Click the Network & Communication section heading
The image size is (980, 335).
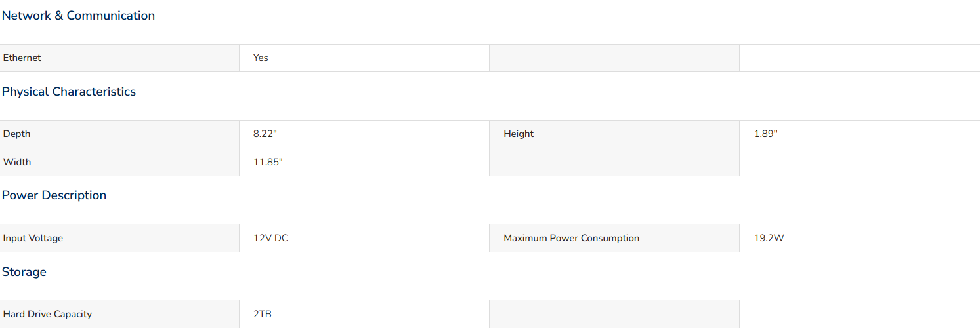pos(78,16)
